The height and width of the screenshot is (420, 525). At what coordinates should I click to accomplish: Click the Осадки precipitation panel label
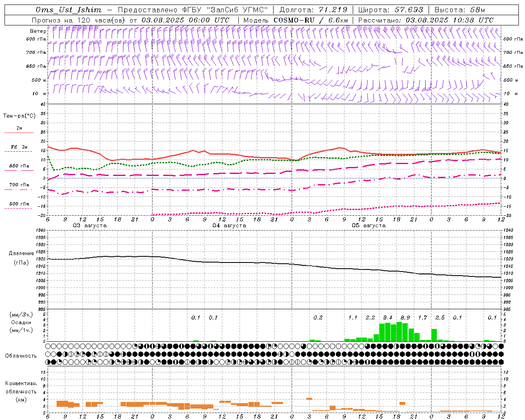tap(21, 322)
